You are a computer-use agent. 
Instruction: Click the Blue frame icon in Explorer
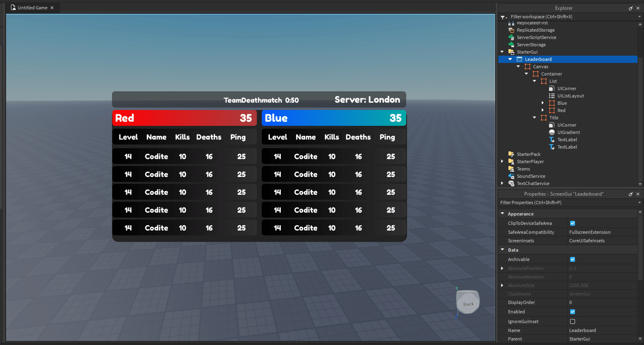[x=552, y=103]
